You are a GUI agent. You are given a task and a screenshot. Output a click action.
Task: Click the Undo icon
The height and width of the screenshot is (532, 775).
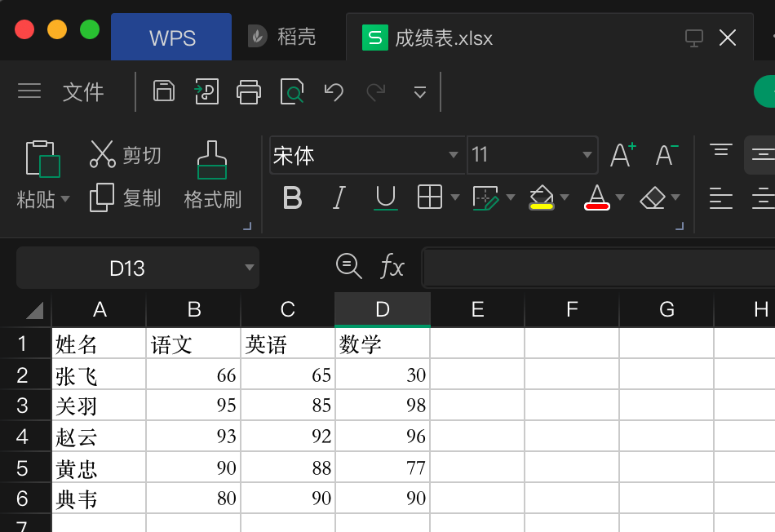(x=334, y=91)
